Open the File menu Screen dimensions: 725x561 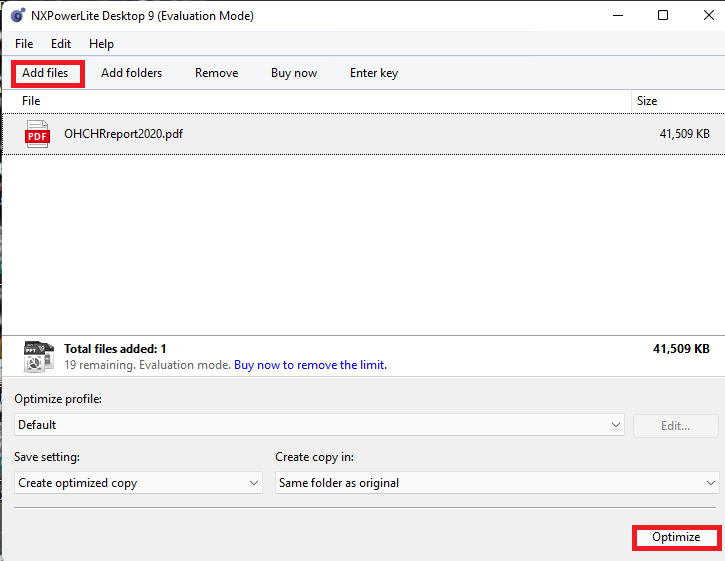pyautogui.click(x=24, y=44)
